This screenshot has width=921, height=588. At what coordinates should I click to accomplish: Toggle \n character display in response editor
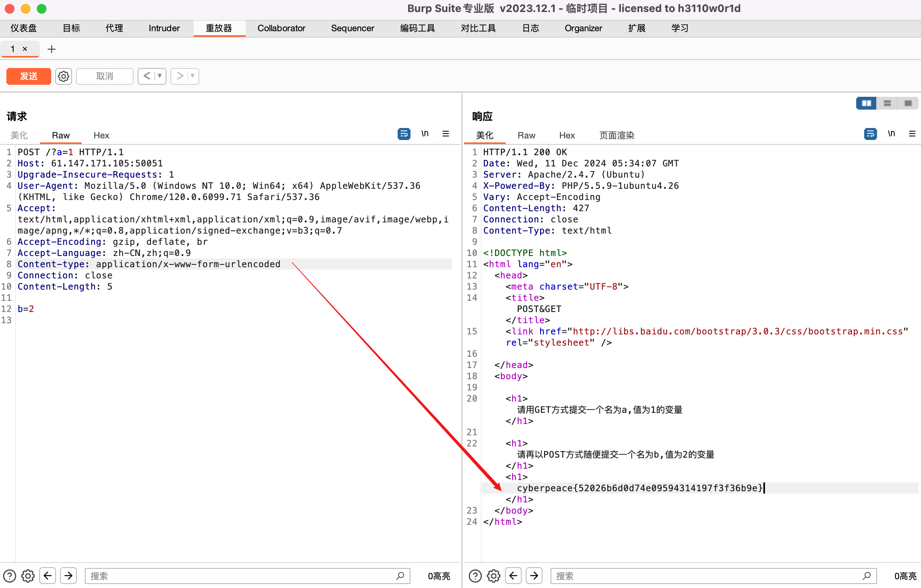tap(891, 133)
